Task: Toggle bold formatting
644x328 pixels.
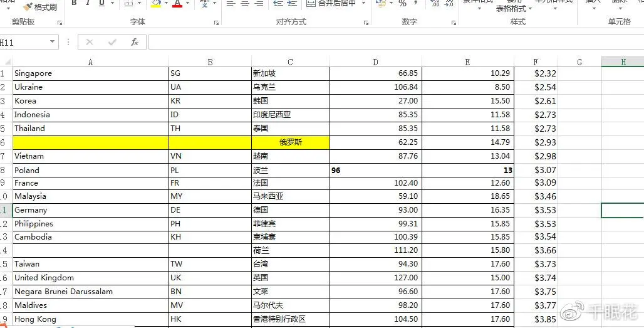Action: pos(75,3)
